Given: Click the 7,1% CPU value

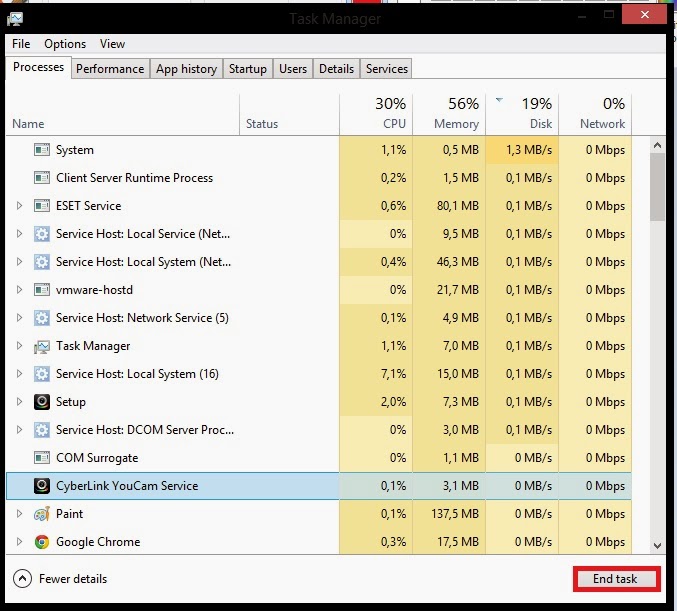Looking at the screenshot, I should tap(393, 374).
